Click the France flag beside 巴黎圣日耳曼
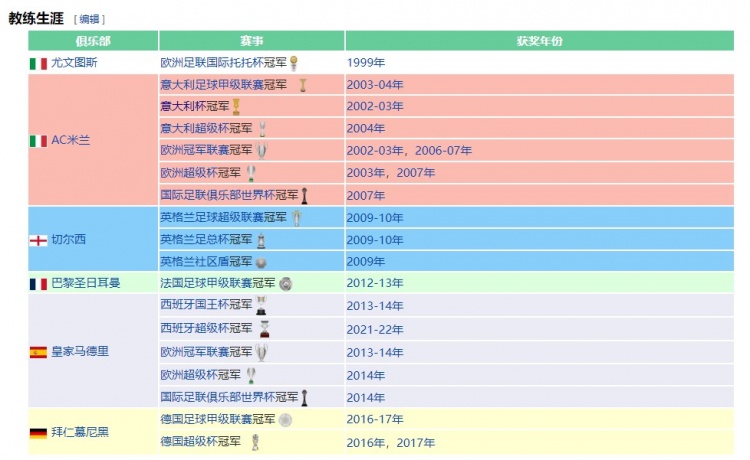The height and width of the screenshot is (460, 750). click(38, 284)
